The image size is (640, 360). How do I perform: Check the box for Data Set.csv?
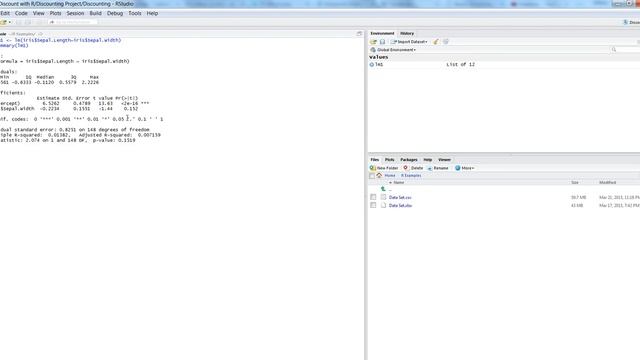click(373, 197)
